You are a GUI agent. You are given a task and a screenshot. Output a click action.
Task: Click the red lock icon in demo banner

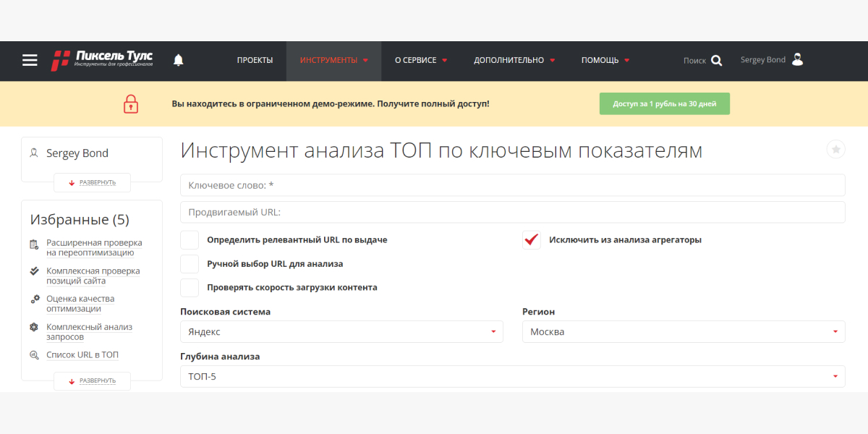click(130, 103)
